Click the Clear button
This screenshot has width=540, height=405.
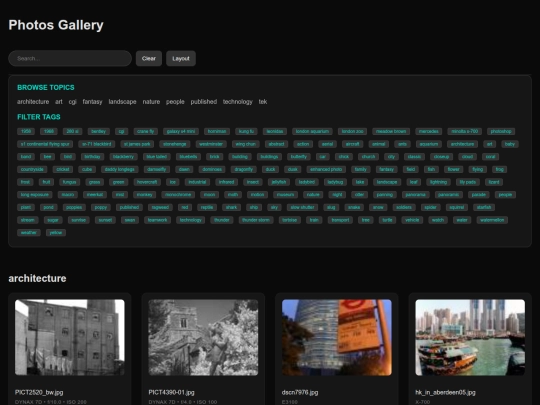[x=149, y=58]
